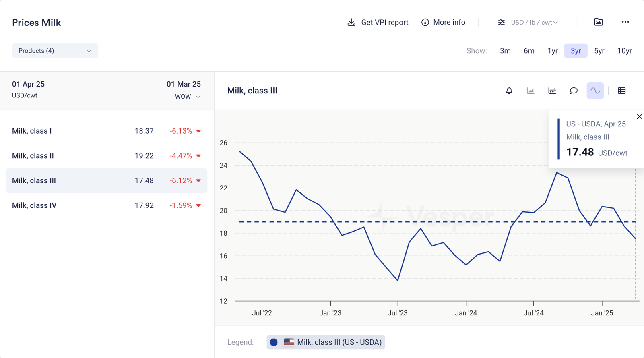Screen dimensions: 644x358
Task: Click the compare chart icon
Action: [x=552, y=91]
